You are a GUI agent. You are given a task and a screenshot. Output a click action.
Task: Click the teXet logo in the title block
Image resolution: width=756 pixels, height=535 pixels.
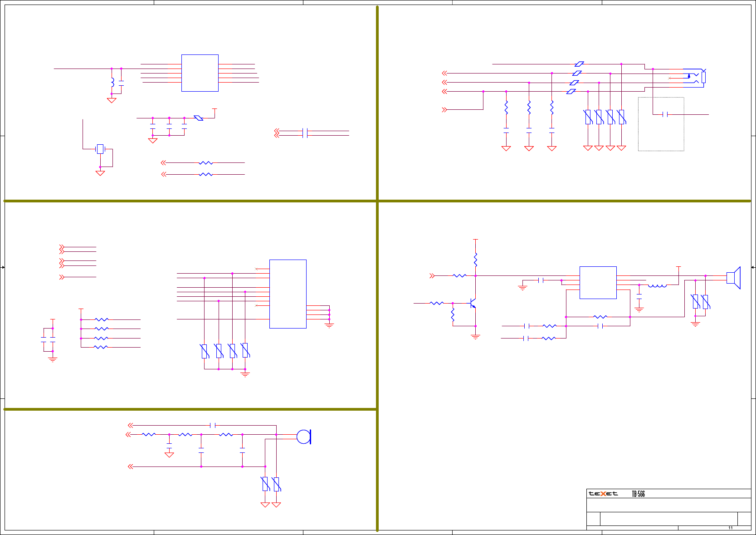[603, 494]
